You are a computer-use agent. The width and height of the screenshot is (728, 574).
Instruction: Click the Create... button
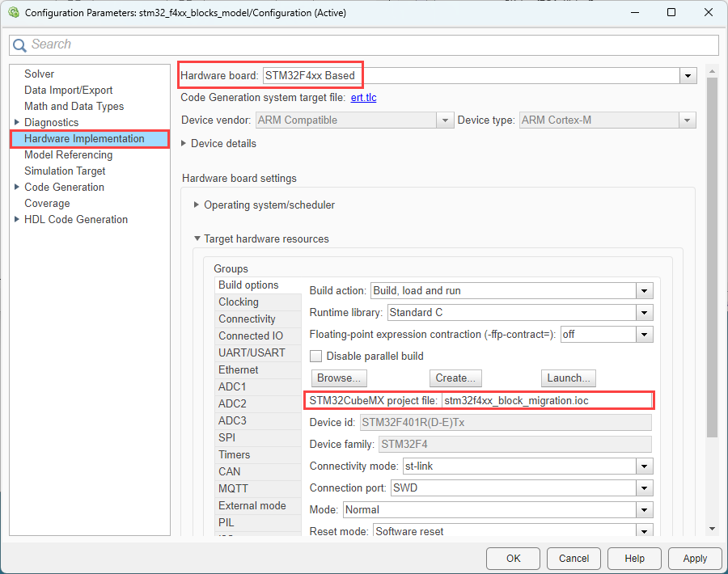(455, 378)
